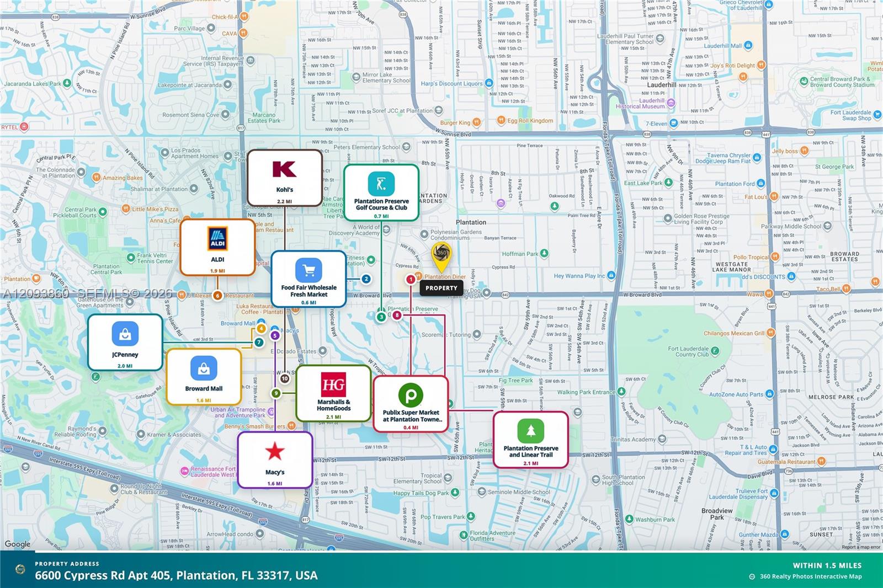
Task: Click the black PROPERTY label
Action: pos(441,288)
